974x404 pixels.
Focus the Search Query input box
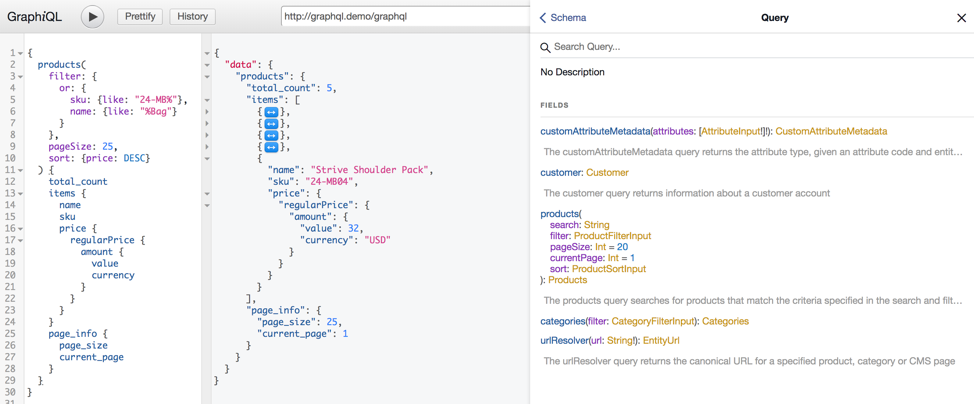[750, 47]
